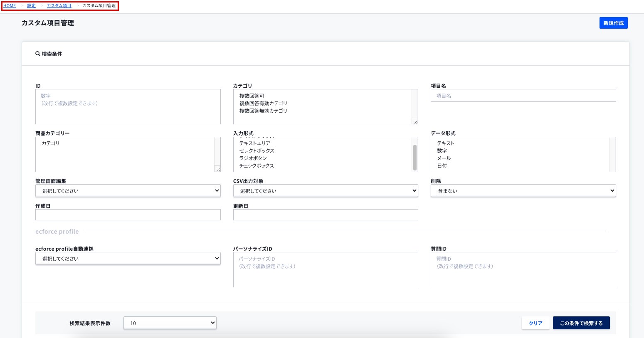Open the 設定 breadcrumb link
Viewport: 644px width, 338px height.
pyautogui.click(x=31, y=6)
